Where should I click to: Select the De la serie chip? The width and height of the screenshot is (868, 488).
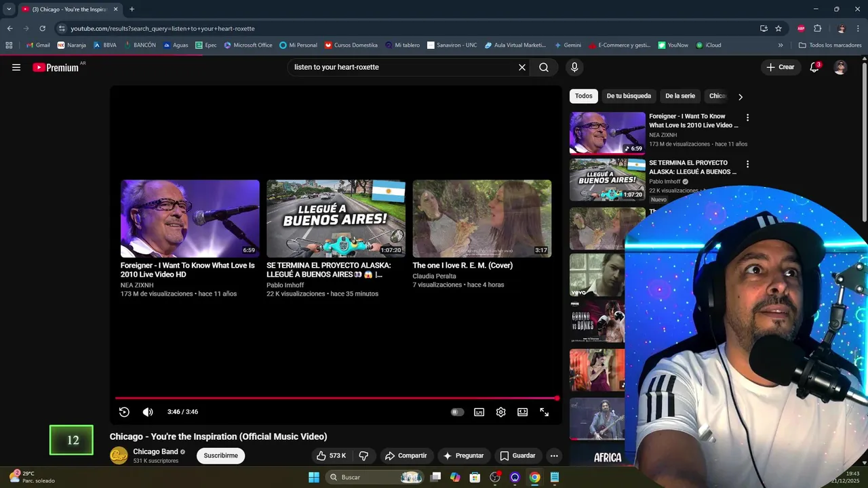pyautogui.click(x=680, y=96)
